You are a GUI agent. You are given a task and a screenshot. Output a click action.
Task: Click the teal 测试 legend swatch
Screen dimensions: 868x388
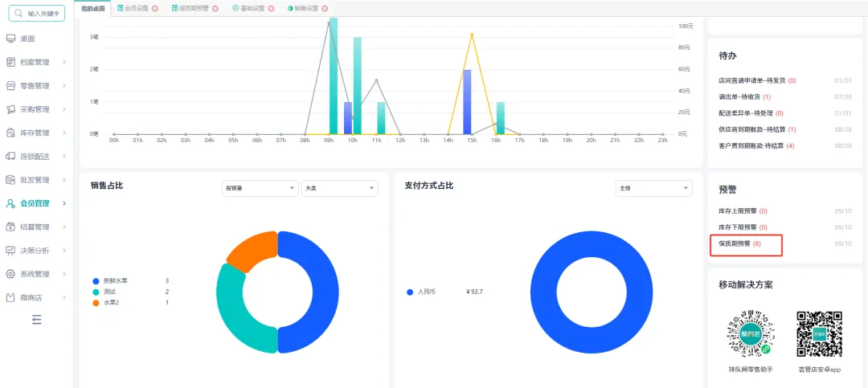[x=96, y=292]
